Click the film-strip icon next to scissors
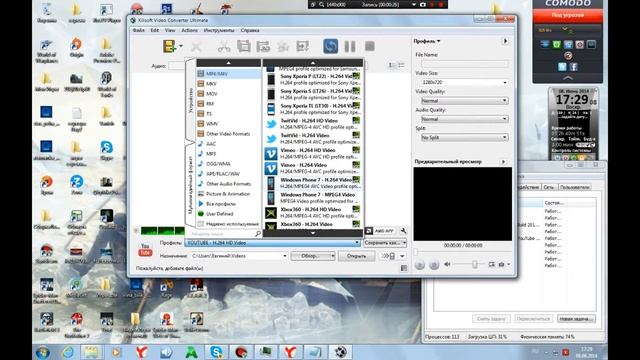This screenshot has width=640, height=360. coord(244,46)
